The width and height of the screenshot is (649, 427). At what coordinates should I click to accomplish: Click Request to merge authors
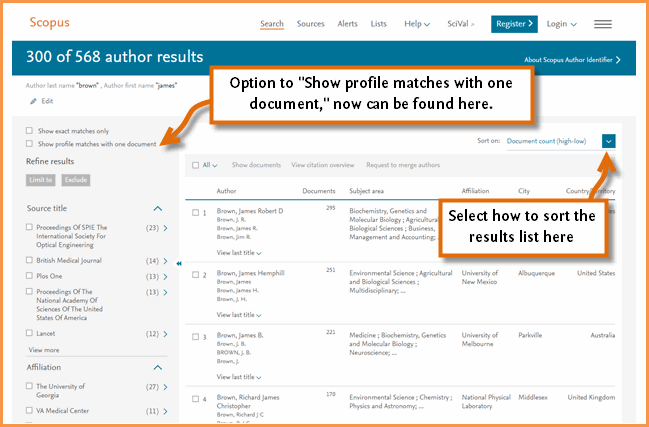403,165
